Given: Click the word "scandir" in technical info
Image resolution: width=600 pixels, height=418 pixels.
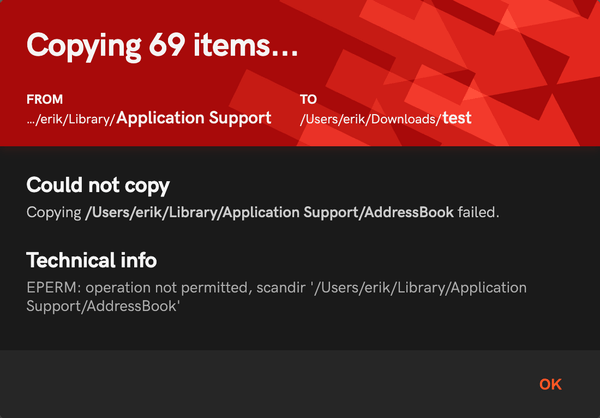Looking at the screenshot, I should [x=281, y=288].
